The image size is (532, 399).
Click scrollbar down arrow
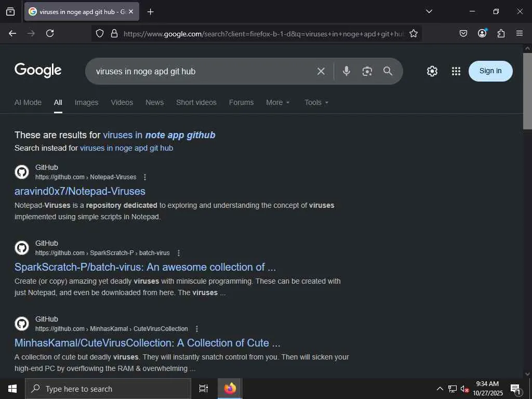click(x=527, y=374)
